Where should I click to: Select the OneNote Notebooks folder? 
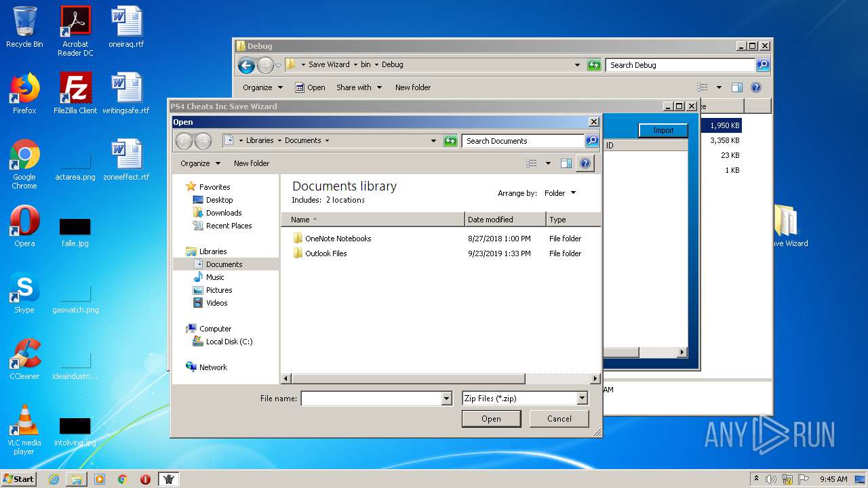[x=338, y=239]
